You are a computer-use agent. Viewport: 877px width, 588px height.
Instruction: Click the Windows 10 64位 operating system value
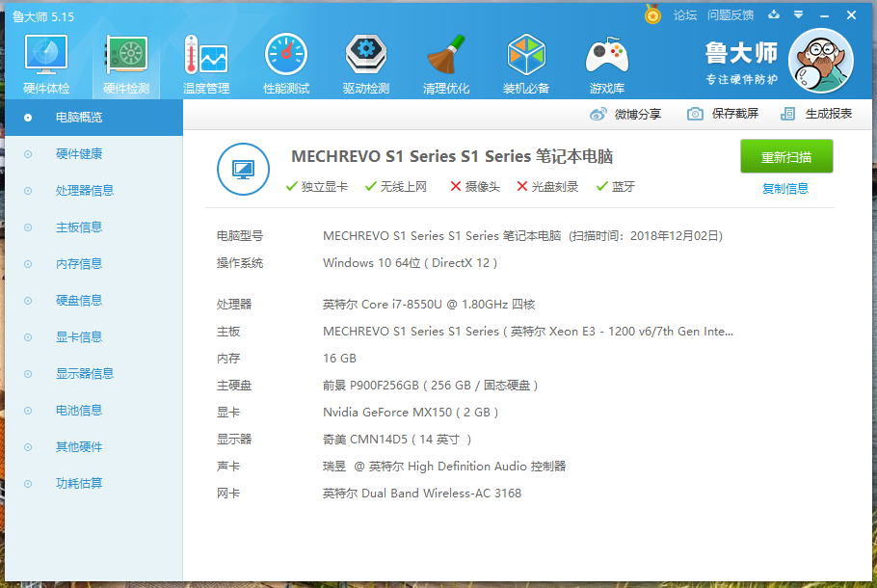pyautogui.click(x=410, y=263)
